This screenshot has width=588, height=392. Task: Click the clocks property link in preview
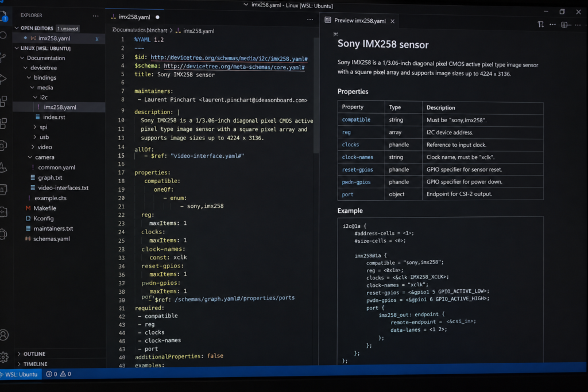point(350,144)
